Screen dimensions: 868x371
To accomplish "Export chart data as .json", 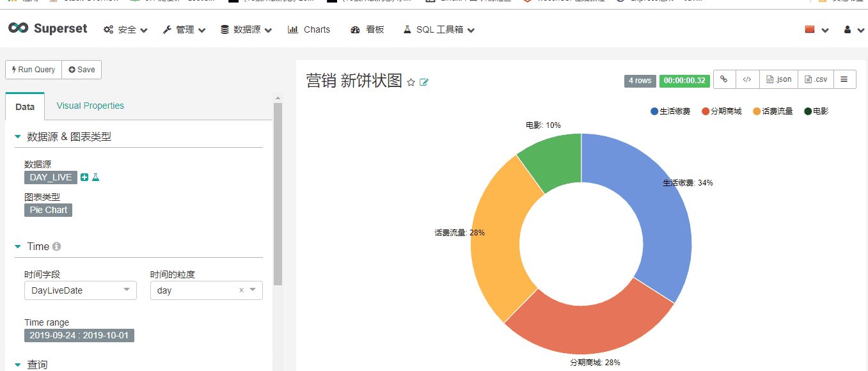I will coord(778,79).
